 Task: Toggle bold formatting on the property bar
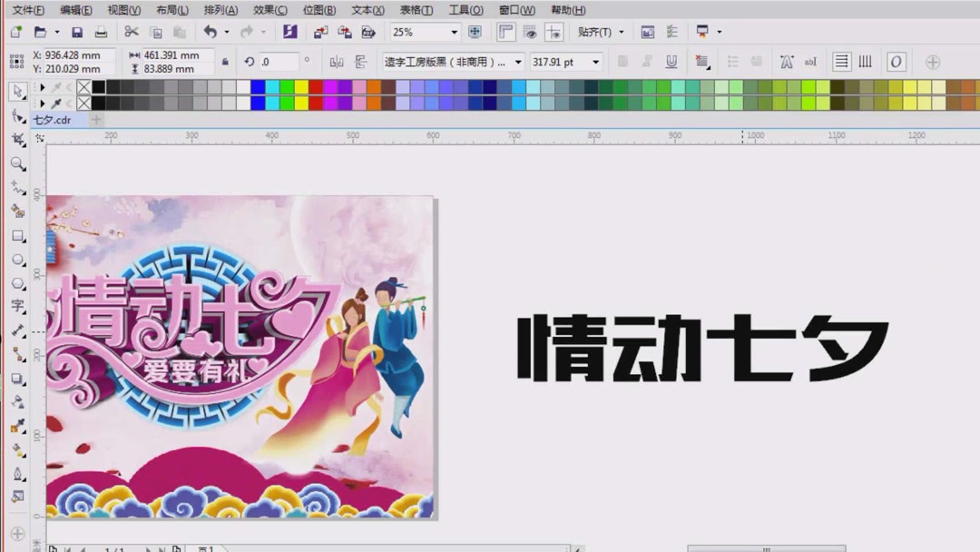coord(622,62)
